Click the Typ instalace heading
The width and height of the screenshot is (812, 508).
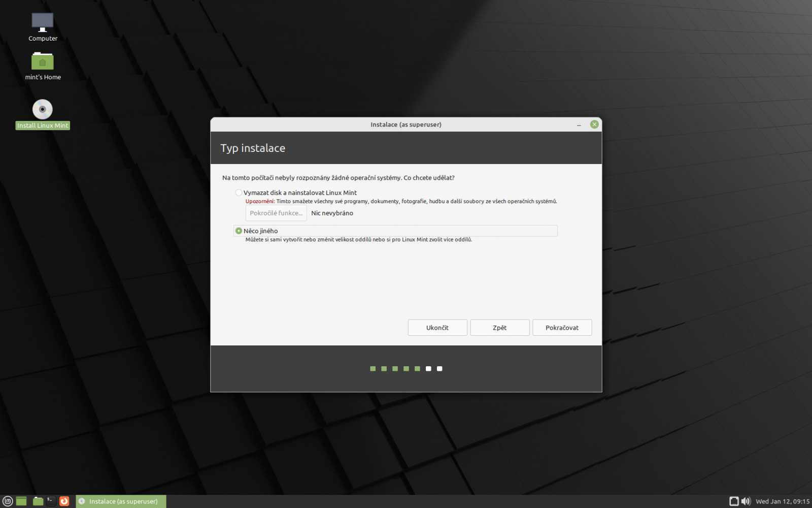(x=253, y=148)
